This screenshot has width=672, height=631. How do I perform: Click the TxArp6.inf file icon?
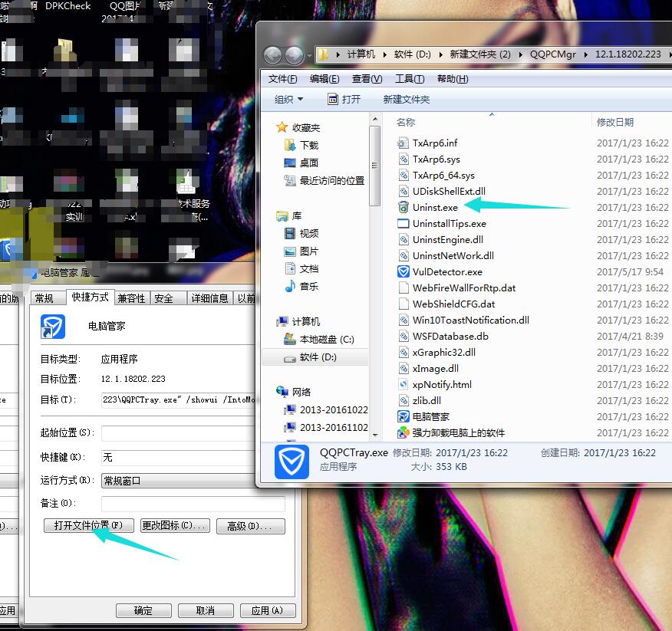click(x=403, y=143)
